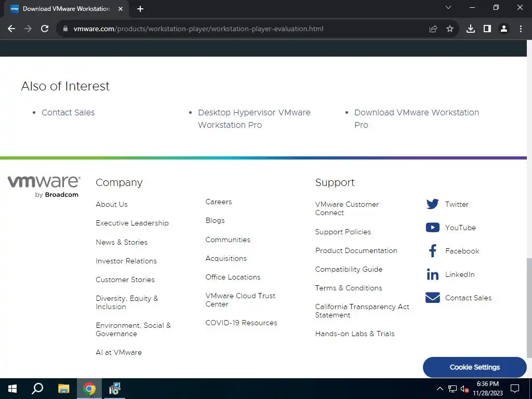Open Terms & Conditions link
Screen dimensions: 532x399
point(349,288)
